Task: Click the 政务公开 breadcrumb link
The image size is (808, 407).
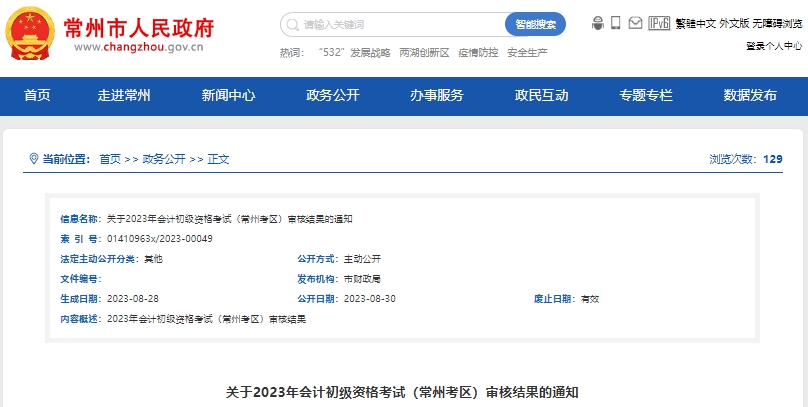Action: click(x=164, y=159)
